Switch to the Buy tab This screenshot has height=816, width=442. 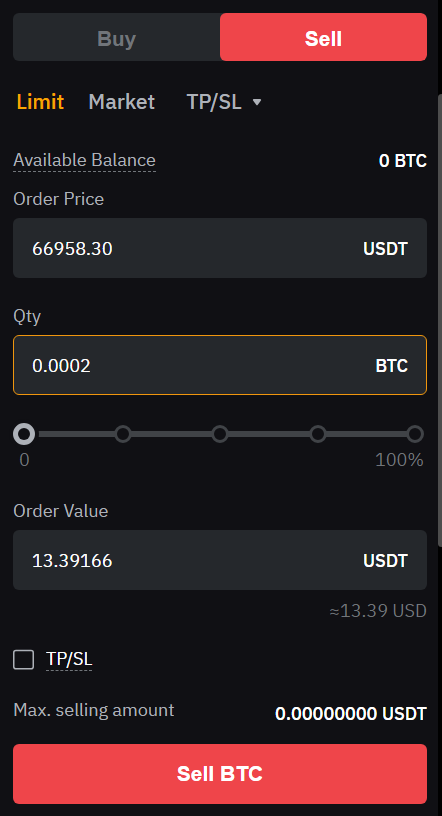[x=117, y=37]
